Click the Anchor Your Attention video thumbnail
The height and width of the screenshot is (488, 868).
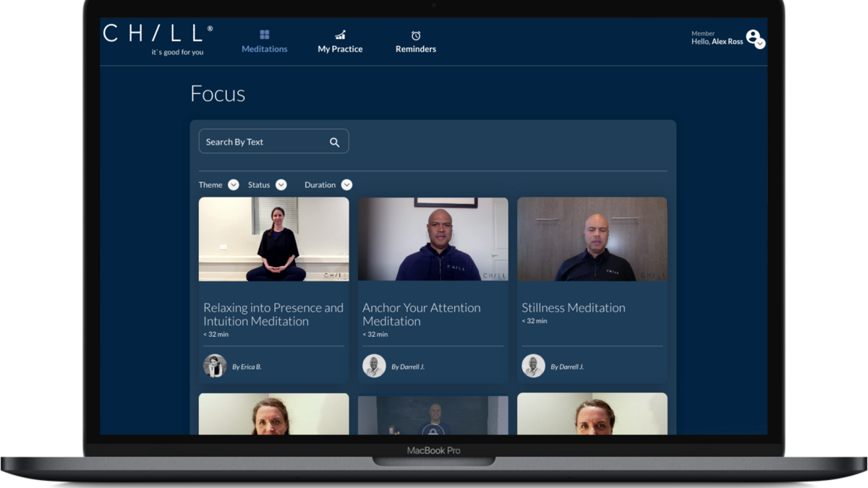(433, 239)
